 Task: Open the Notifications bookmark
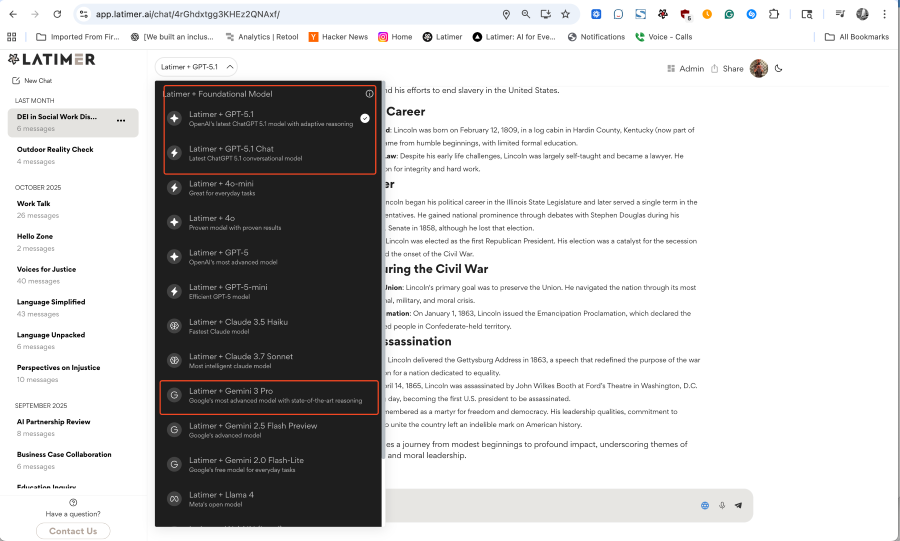596,37
